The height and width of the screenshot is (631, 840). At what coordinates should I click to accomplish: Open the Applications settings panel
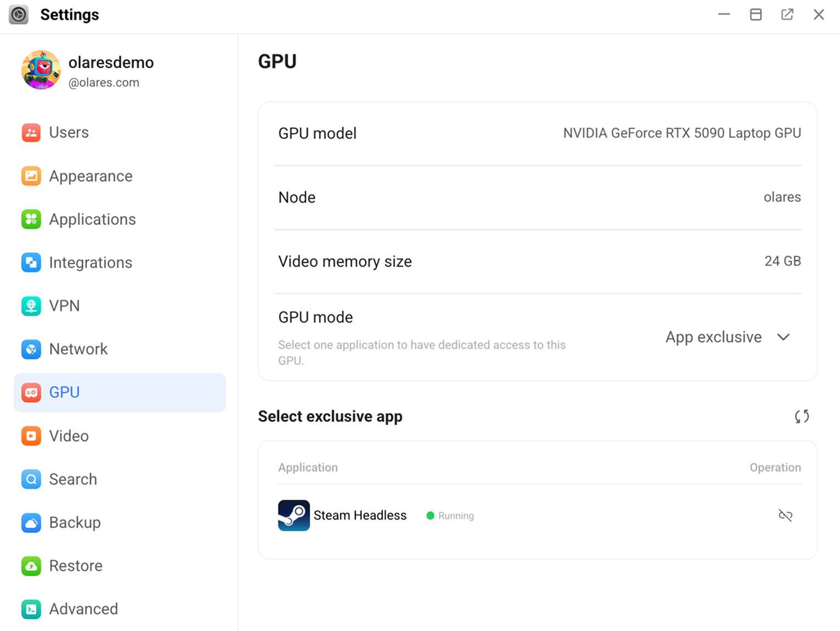tap(92, 219)
